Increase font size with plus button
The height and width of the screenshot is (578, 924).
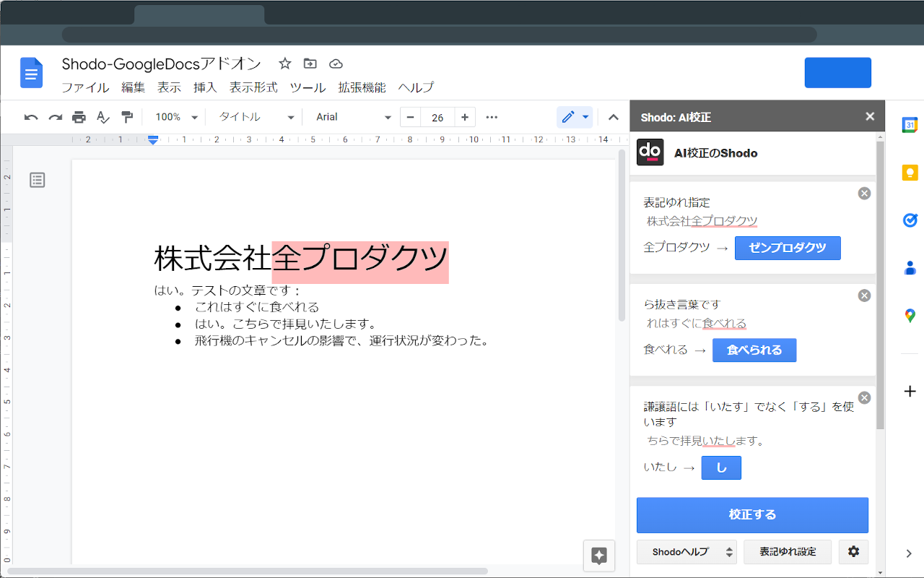point(465,117)
